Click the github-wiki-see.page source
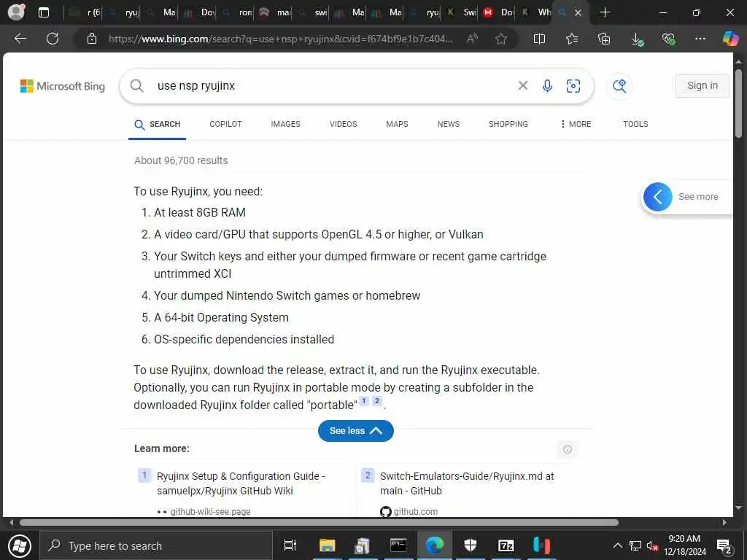 coord(211,511)
